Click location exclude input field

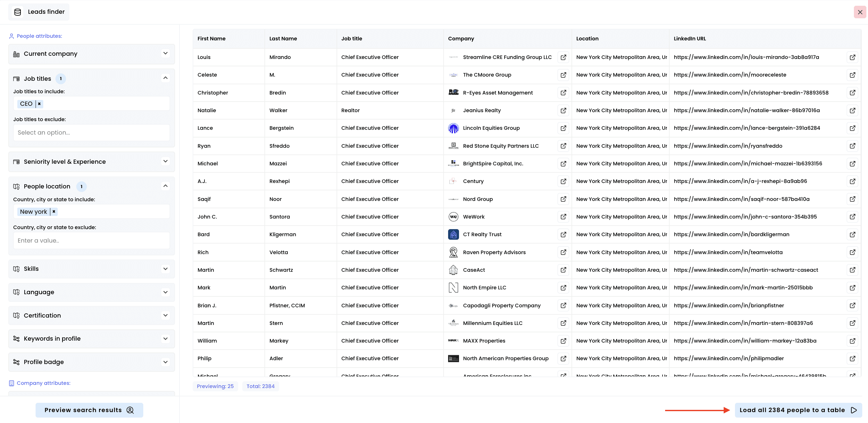(x=91, y=240)
